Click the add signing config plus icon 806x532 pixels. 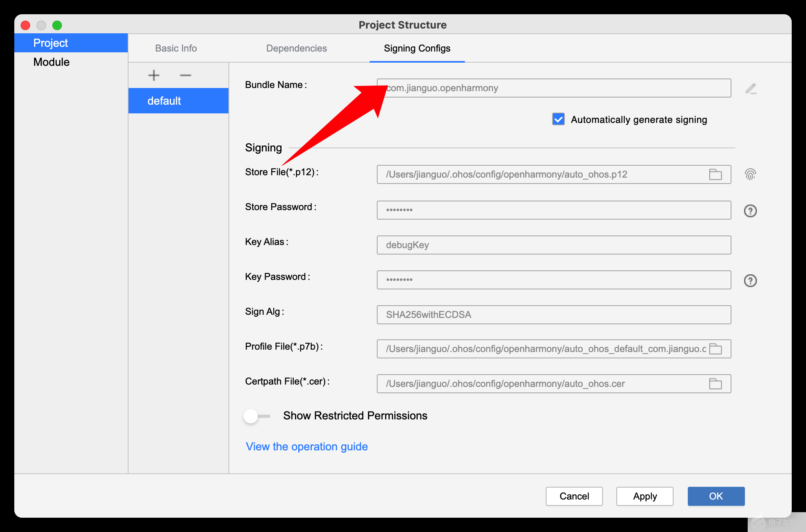pos(154,75)
